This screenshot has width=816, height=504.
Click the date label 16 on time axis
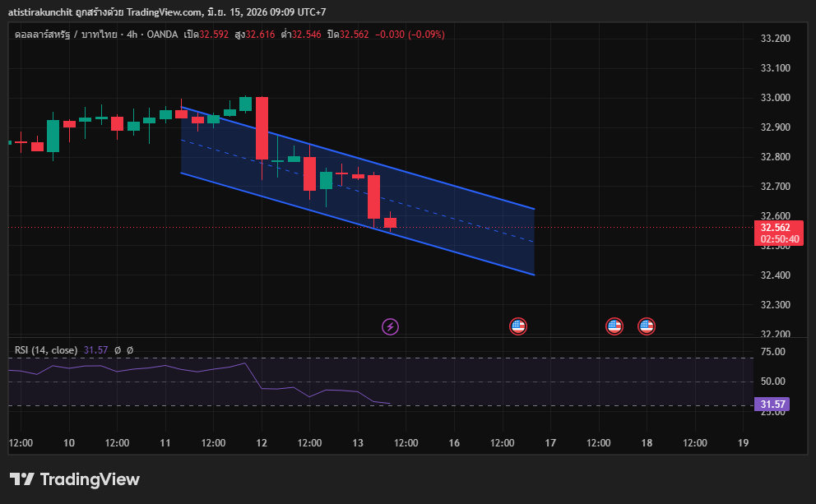pyautogui.click(x=454, y=442)
